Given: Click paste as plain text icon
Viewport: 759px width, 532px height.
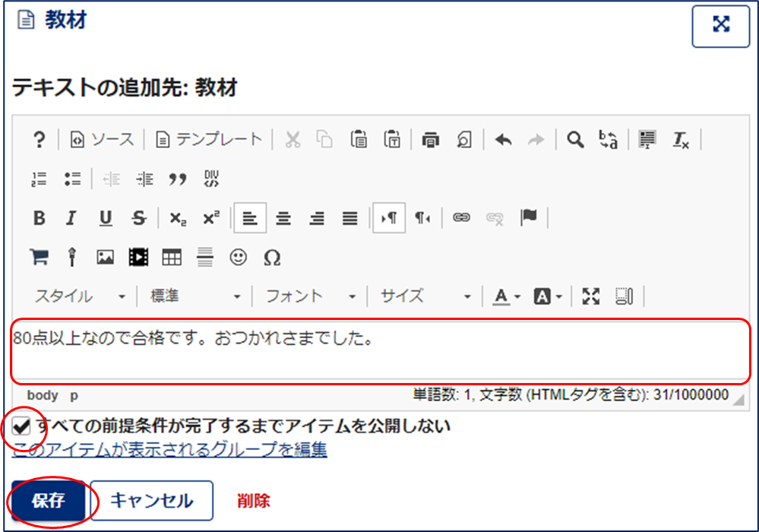Looking at the screenshot, I should [392, 140].
